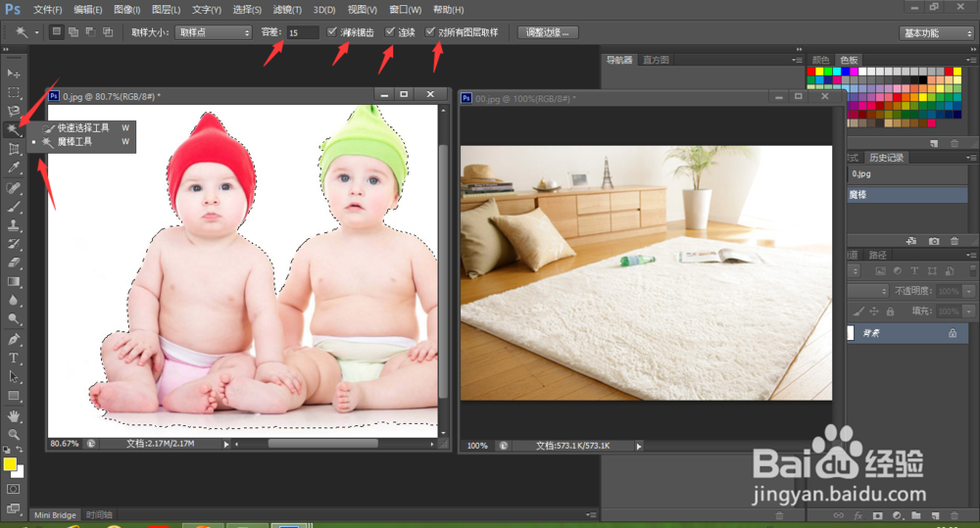Choose Intersect with Selection mode button
The width and height of the screenshot is (980, 528).
(x=108, y=32)
